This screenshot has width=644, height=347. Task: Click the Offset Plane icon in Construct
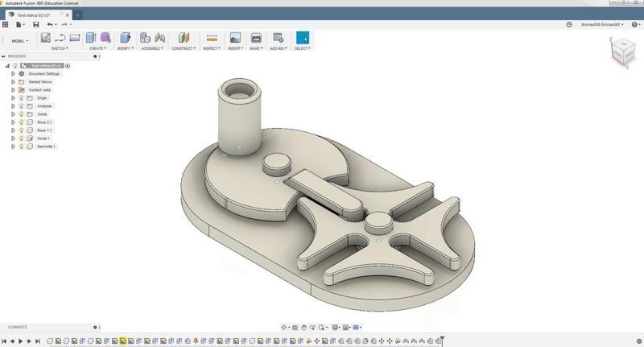(184, 38)
